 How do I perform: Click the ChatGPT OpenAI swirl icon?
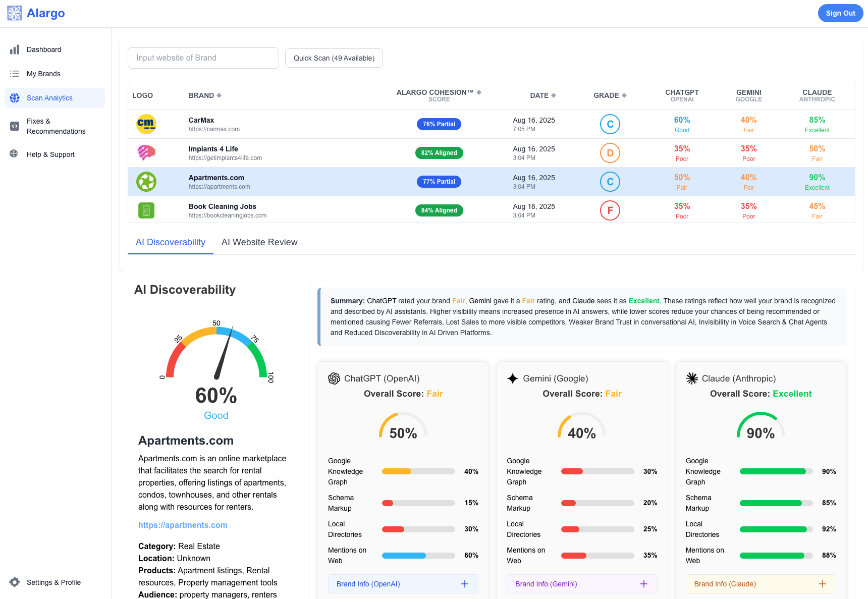click(x=334, y=378)
